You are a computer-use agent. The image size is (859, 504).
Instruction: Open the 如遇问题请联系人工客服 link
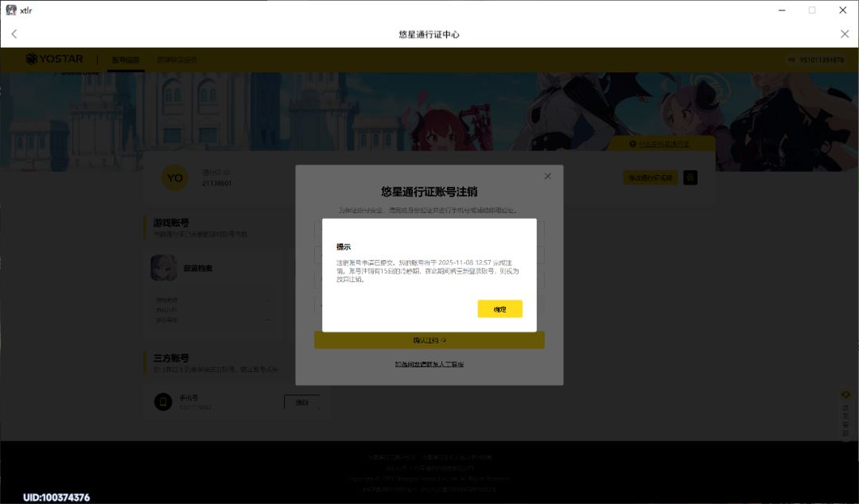(429, 364)
